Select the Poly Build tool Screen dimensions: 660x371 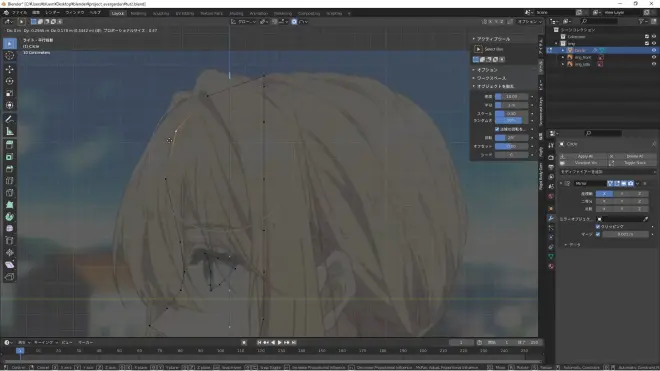10,205
